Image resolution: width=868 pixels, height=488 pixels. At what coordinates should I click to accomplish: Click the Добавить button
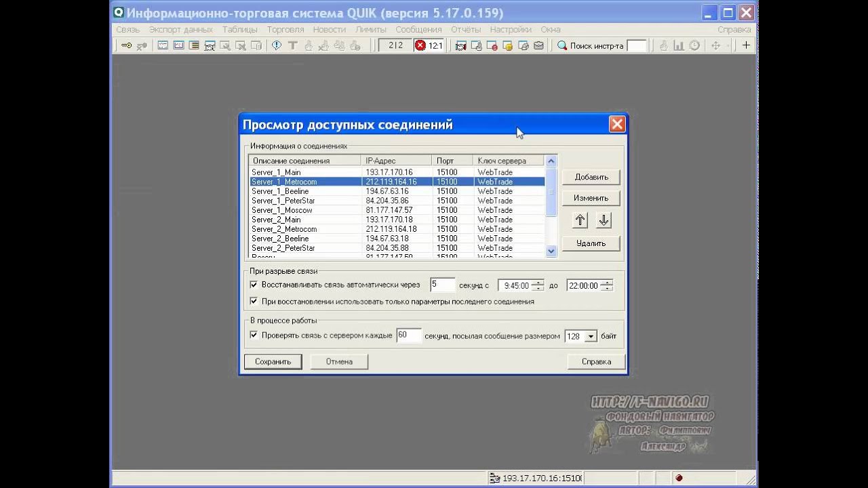(x=591, y=177)
